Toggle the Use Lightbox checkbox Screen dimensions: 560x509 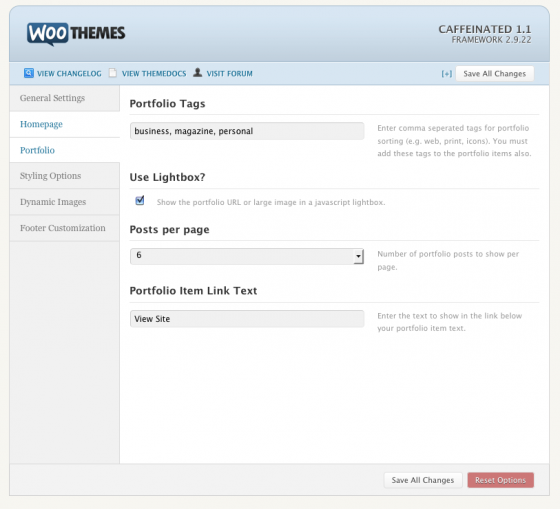pos(140,201)
